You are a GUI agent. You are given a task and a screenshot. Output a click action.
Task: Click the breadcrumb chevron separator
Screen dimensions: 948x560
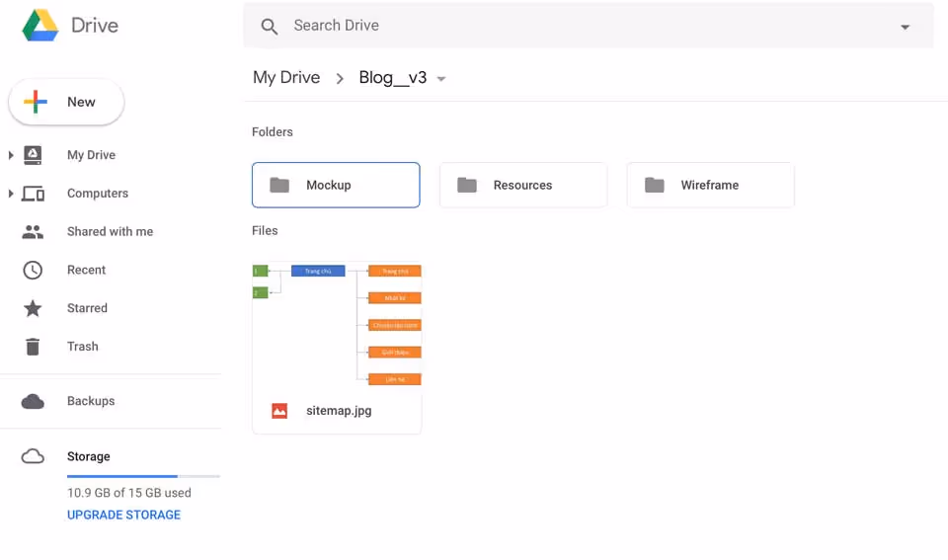[x=340, y=79]
